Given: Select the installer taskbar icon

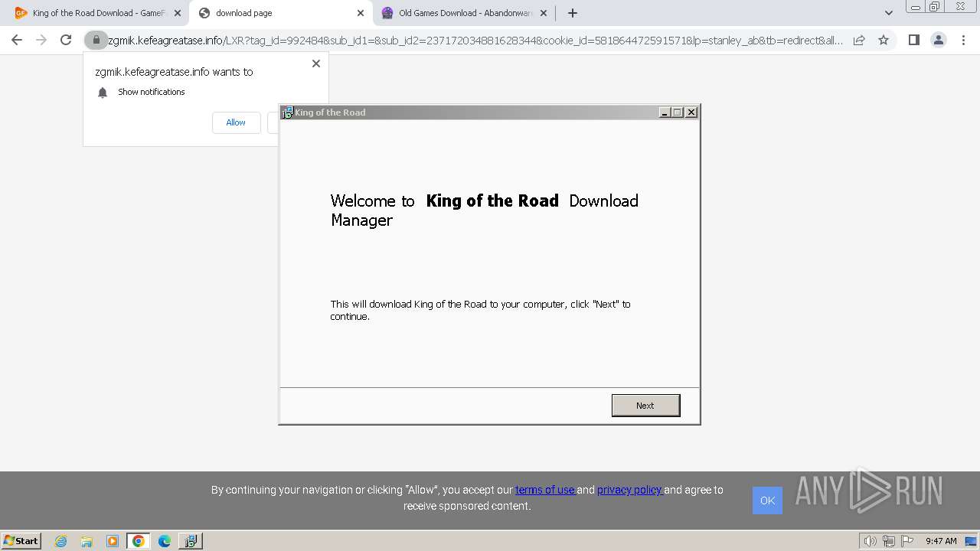Looking at the screenshot, I should 191,541.
